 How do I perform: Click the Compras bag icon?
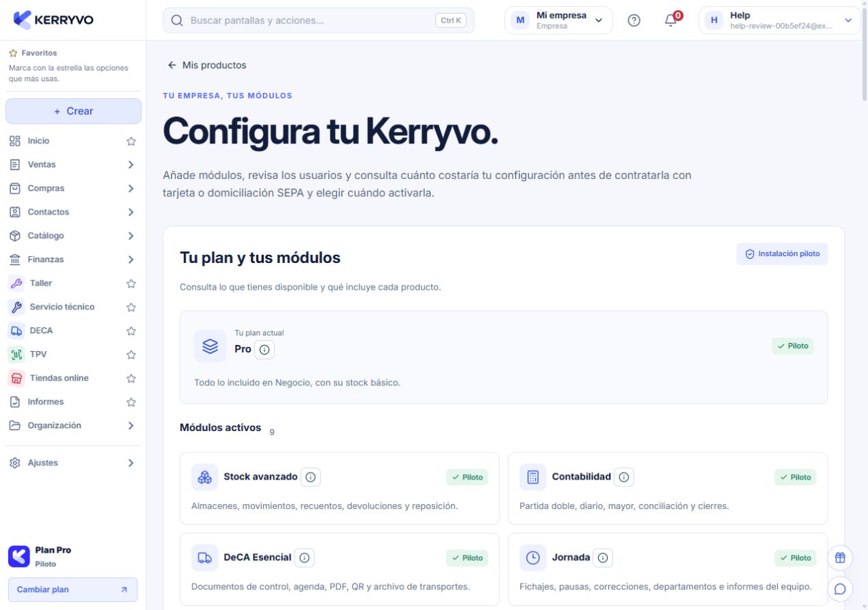(15, 189)
